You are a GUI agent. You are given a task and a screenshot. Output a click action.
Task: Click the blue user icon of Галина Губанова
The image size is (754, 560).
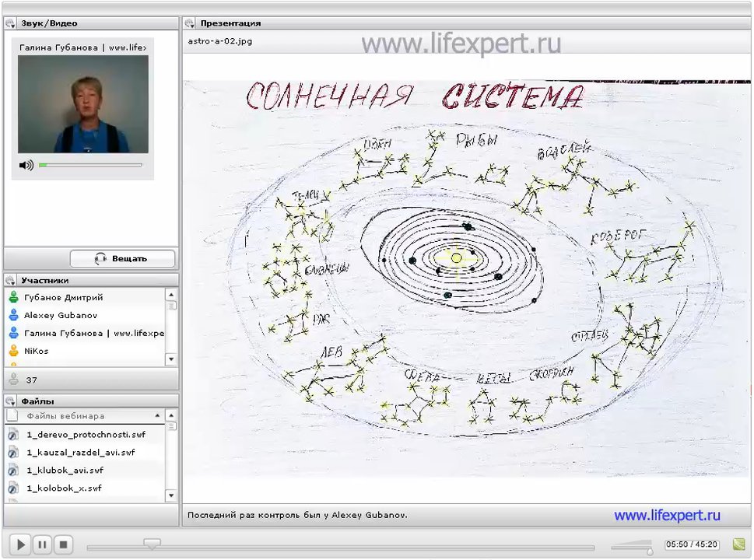click(14, 333)
